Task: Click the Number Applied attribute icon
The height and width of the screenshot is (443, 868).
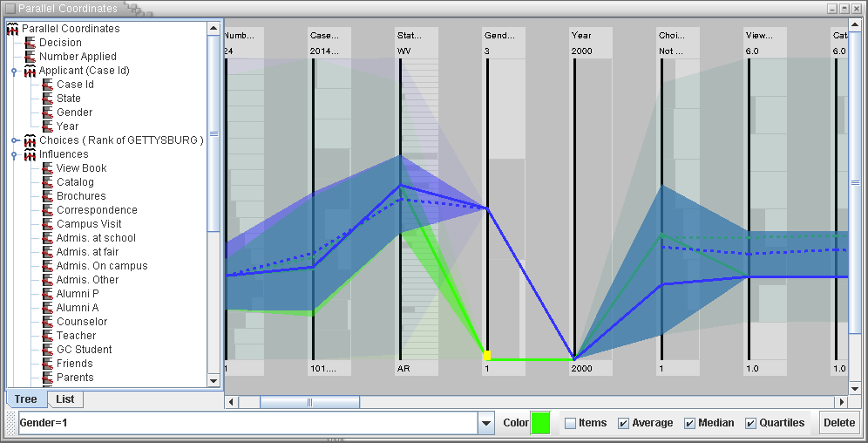Action: (31, 57)
